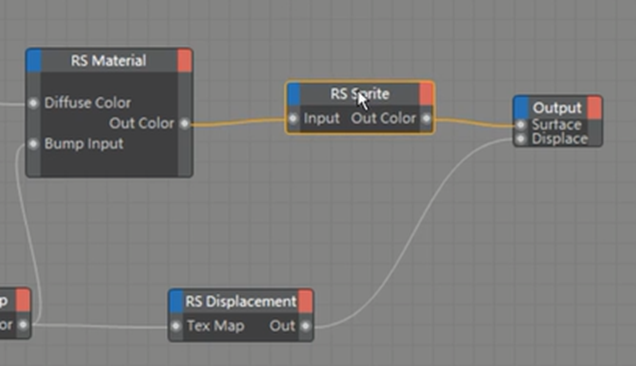Viewport: 636px width, 366px height.
Task: Click the RS Sprite node title
Action: pos(360,94)
